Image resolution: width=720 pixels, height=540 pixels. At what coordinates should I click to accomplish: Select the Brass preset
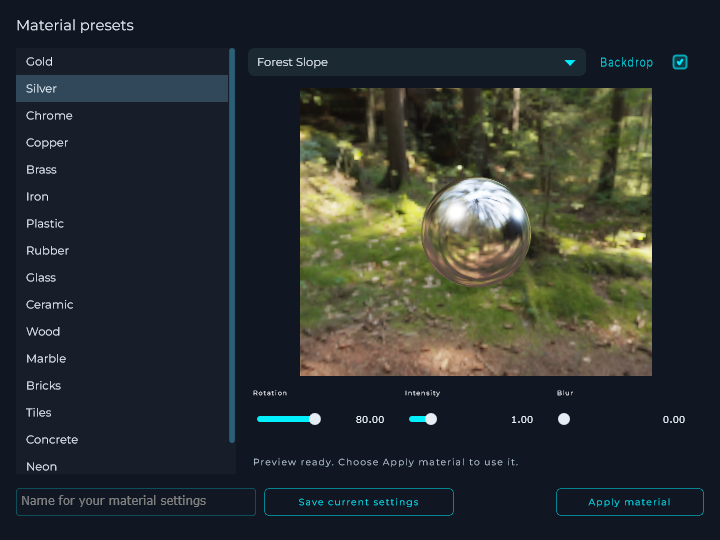click(122, 169)
